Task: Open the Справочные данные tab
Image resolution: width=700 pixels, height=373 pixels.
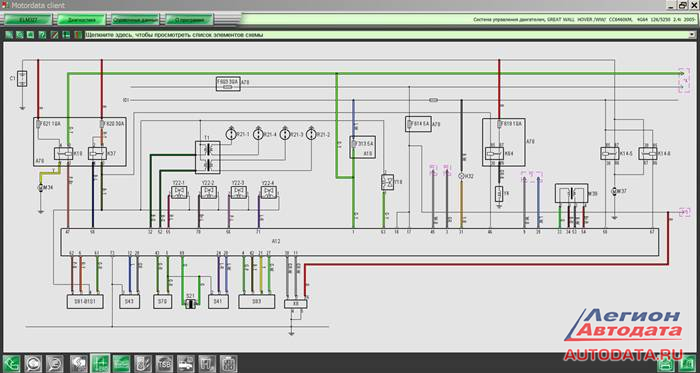Action: click(x=135, y=20)
